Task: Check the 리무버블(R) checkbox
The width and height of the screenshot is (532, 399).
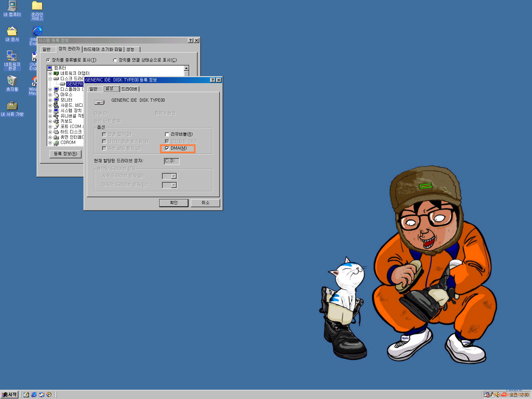Action: pyautogui.click(x=167, y=134)
